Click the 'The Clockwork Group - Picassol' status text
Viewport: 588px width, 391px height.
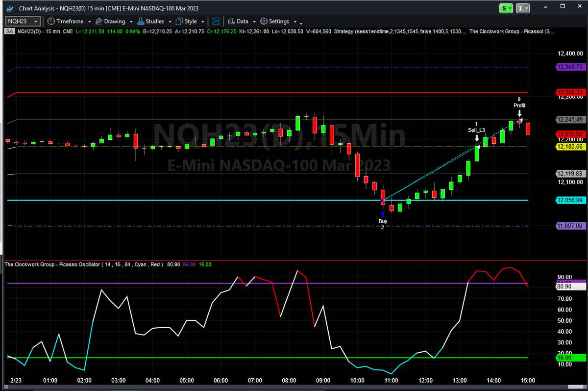(512, 31)
